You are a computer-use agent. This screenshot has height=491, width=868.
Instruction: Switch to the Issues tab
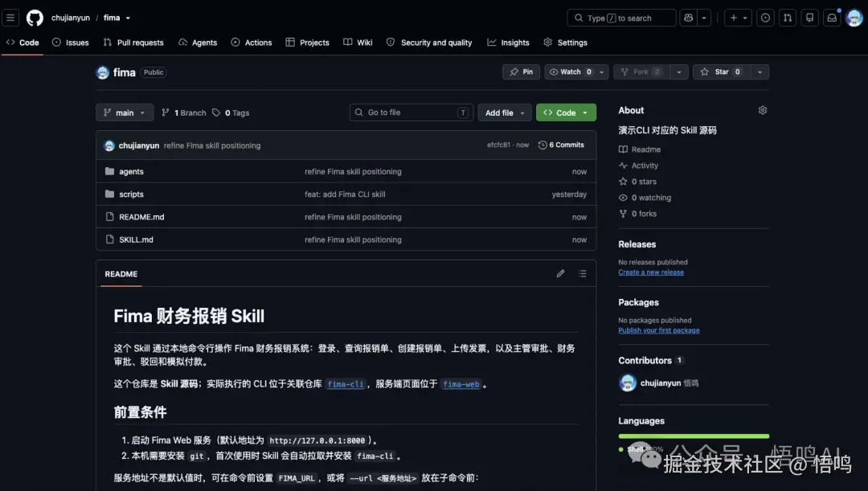(70, 43)
